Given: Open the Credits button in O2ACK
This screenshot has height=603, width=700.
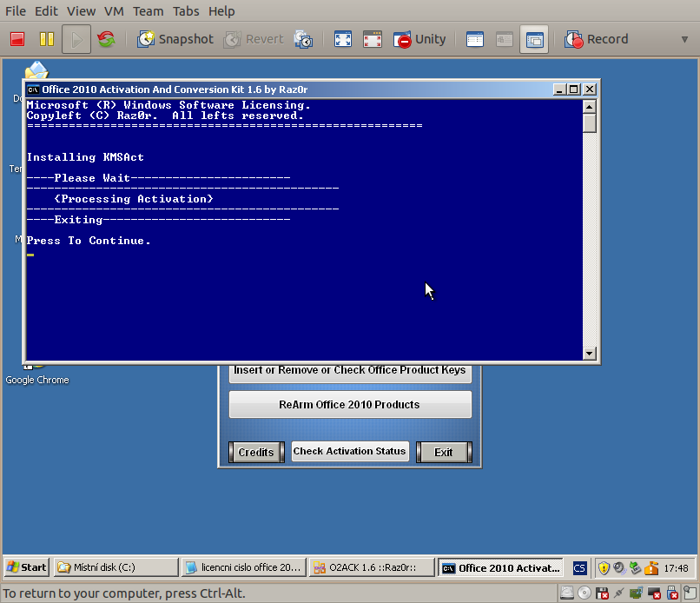Looking at the screenshot, I should [x=256, y=452].
